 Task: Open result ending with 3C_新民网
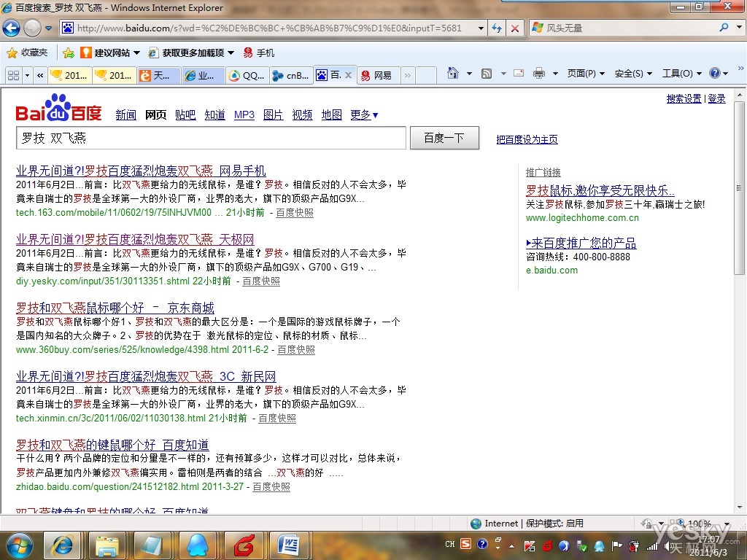[146, 376]
